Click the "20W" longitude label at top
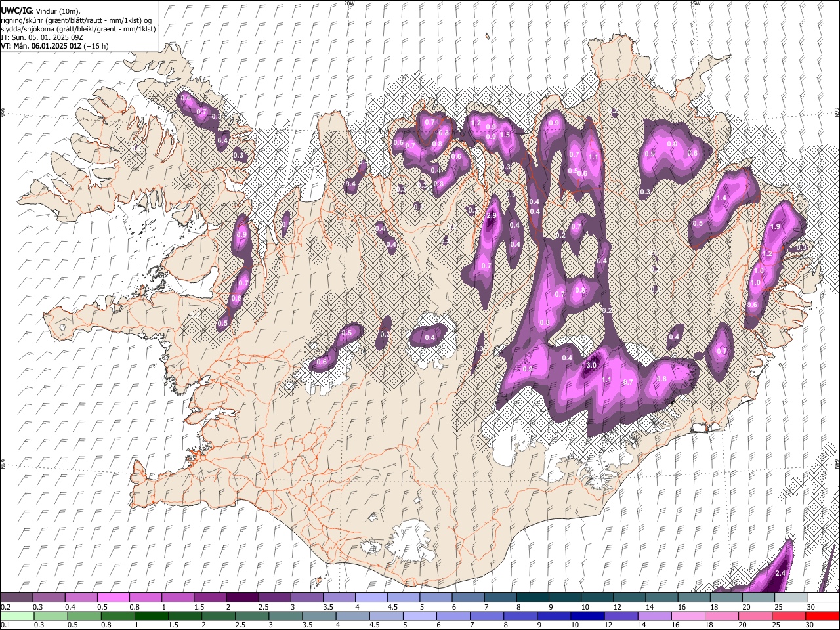 click(x=349, y=3)
